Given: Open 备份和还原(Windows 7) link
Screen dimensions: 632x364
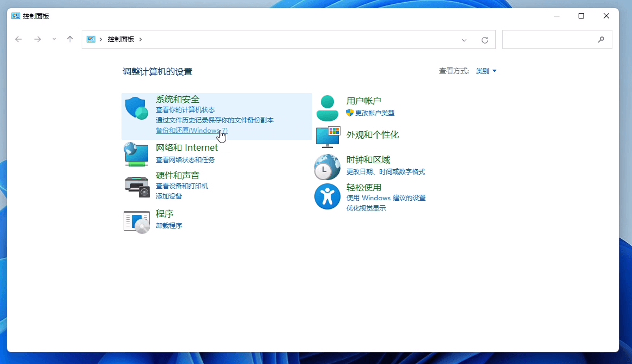Looking at the screenshot, I should coord(191,131).
